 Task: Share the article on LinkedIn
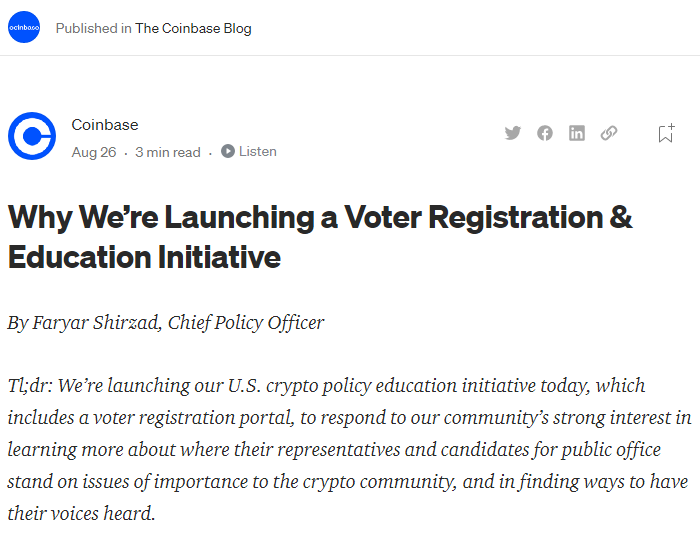[577, 133]
